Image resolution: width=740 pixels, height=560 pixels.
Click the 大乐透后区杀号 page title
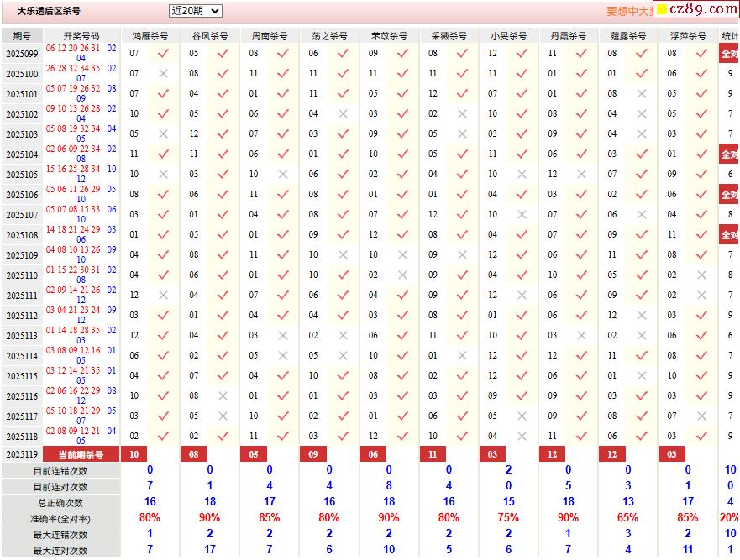(x=50, y=12)
